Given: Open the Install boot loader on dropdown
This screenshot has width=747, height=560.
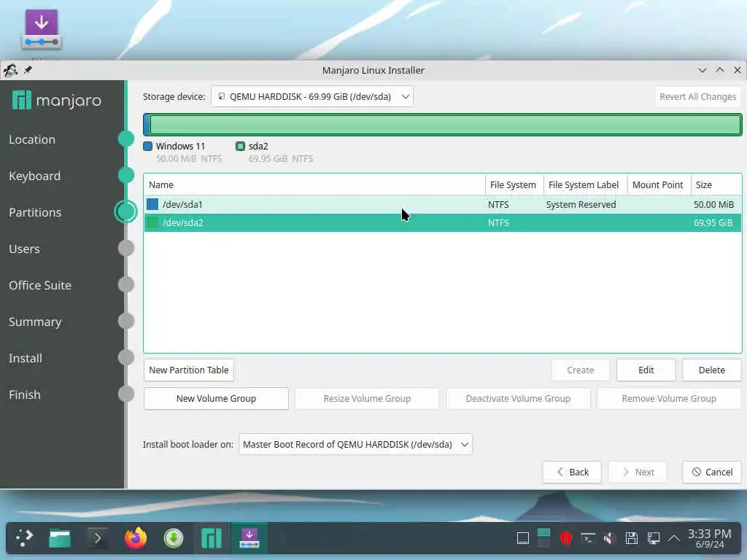Looking at the screenshot, I should (355, 444).
